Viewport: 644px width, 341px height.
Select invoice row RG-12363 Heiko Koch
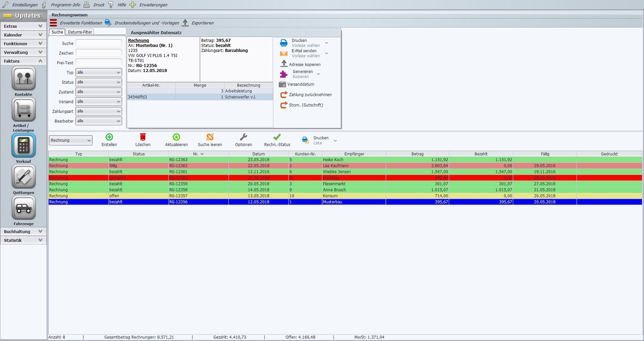coord(345,160)
